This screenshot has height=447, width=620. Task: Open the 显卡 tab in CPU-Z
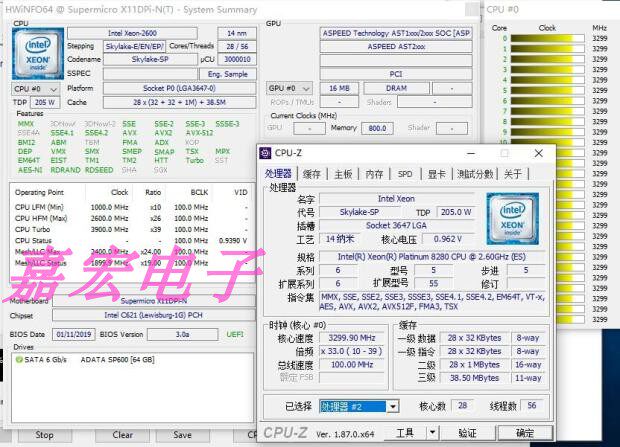pyautogui.click(x=437, y=174)
